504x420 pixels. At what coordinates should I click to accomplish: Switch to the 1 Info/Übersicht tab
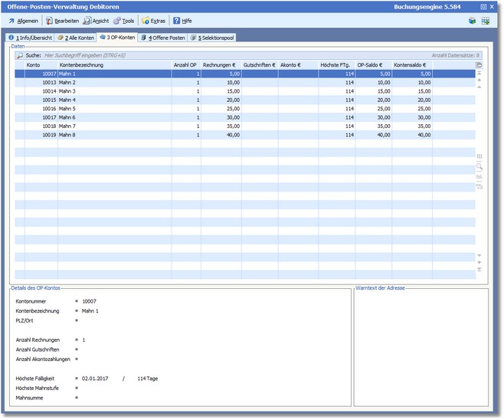(x=29, y=38)
